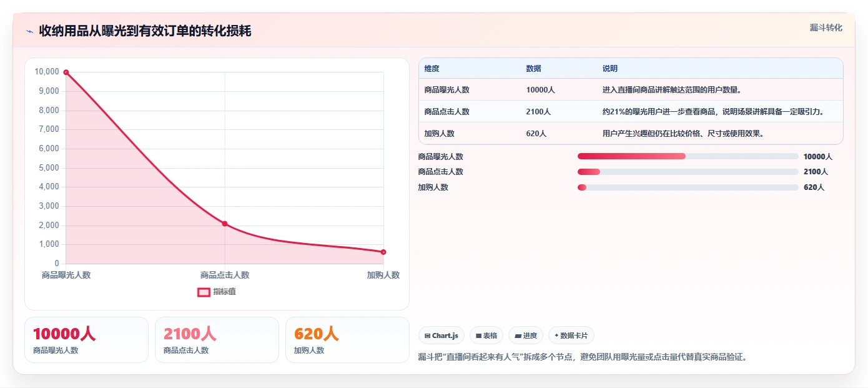Image resolution: width=868 pixels, height=388 pixels.
Task: Click the 商品曝光人数 x-axis label
Action: pos(66,275)
